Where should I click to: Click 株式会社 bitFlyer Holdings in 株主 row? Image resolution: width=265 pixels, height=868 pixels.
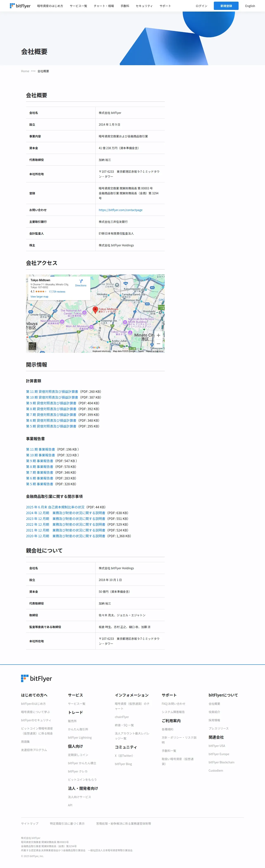[x=116, y=245]
